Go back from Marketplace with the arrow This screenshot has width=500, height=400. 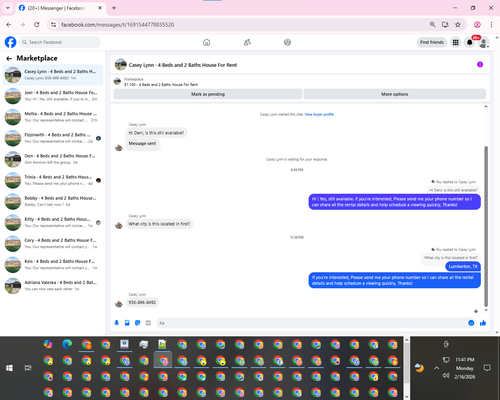pyautogui.click(x=9, y=58)
